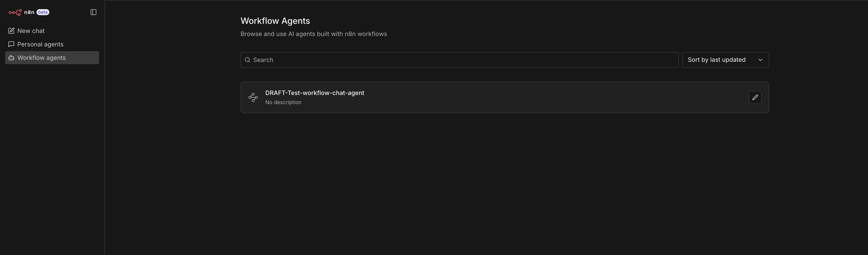The image size is (868, 255).
Task: Click the Workflow Agents page heading
Action: pyautogui.click(x=275, y=21)
